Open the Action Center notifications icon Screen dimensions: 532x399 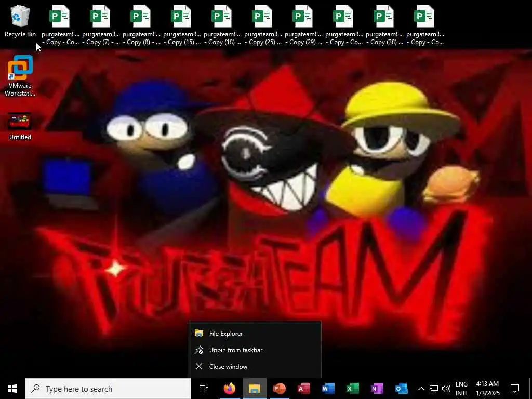coord(515,389)
